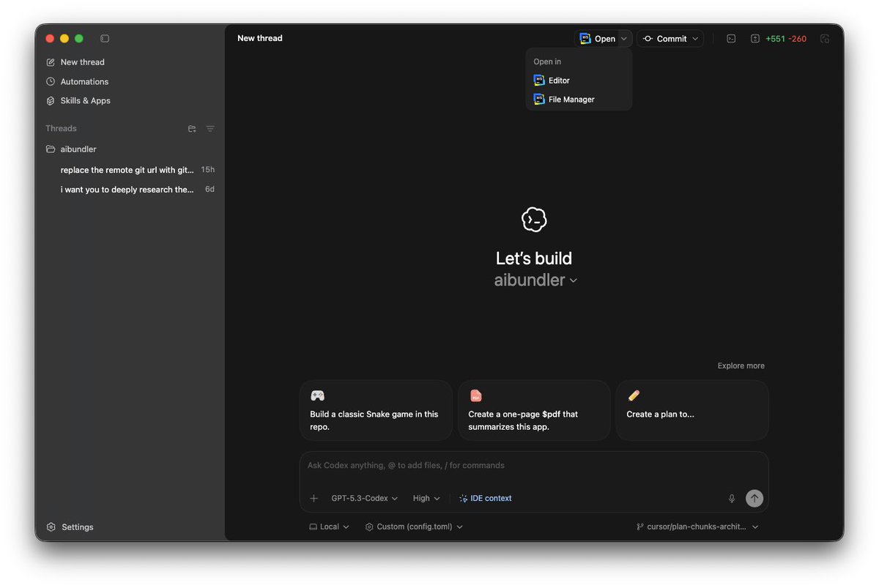Open the High reasoning effort dropdown
Viewport: 879px width, 588px height.
click(x=426, y=499)
